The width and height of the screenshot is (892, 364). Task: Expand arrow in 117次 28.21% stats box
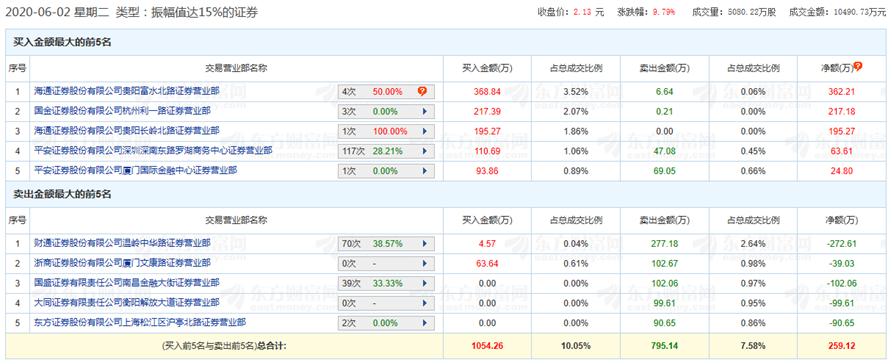point(424,151)
